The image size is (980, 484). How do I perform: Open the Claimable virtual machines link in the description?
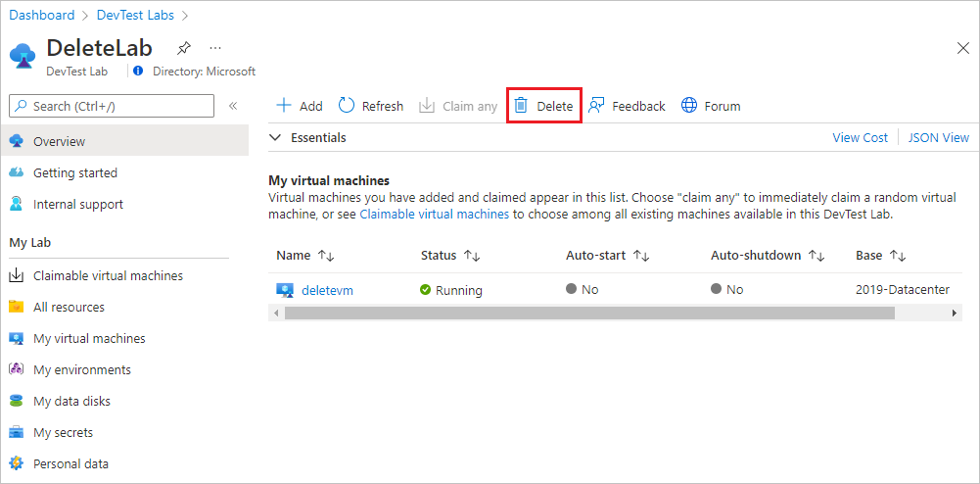click(434, 214)
